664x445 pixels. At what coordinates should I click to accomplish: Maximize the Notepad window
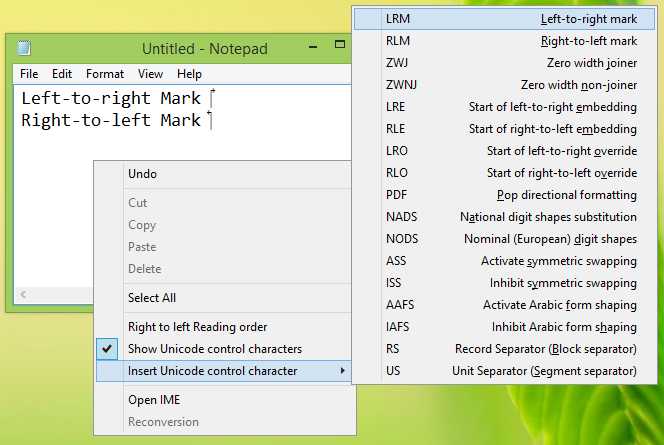coord(340,45)
